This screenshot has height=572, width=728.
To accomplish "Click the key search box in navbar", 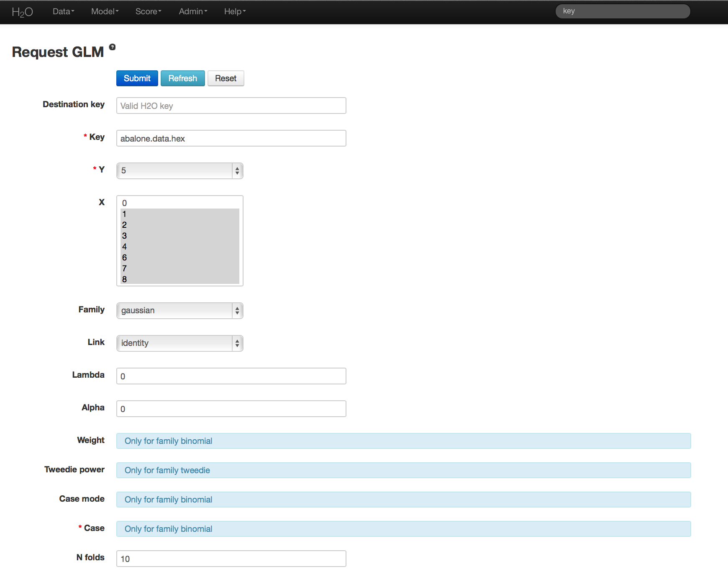I will pyautogui.click(x=623, y=11).
